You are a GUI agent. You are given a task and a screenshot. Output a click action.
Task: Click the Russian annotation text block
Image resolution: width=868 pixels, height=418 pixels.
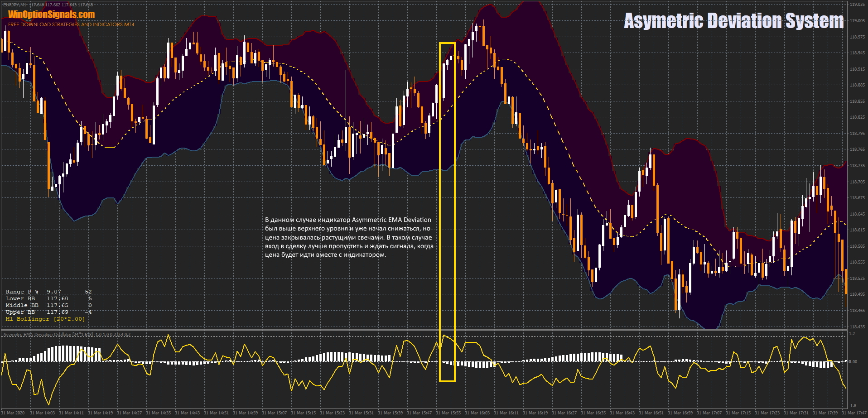click(x=349, y=237)
